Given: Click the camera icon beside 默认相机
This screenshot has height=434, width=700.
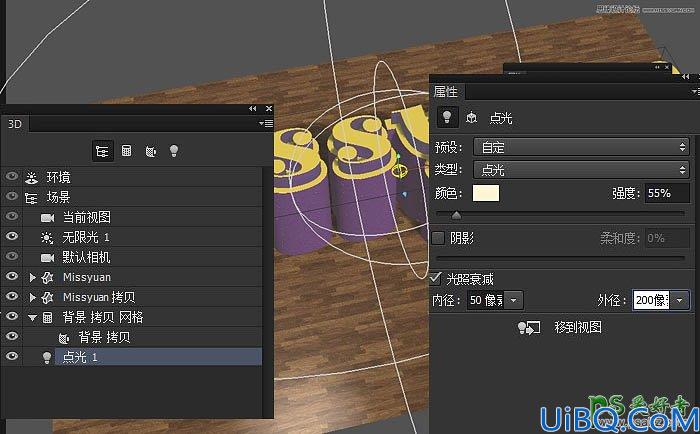Looking at the screenshot, I should coord(47,258).
